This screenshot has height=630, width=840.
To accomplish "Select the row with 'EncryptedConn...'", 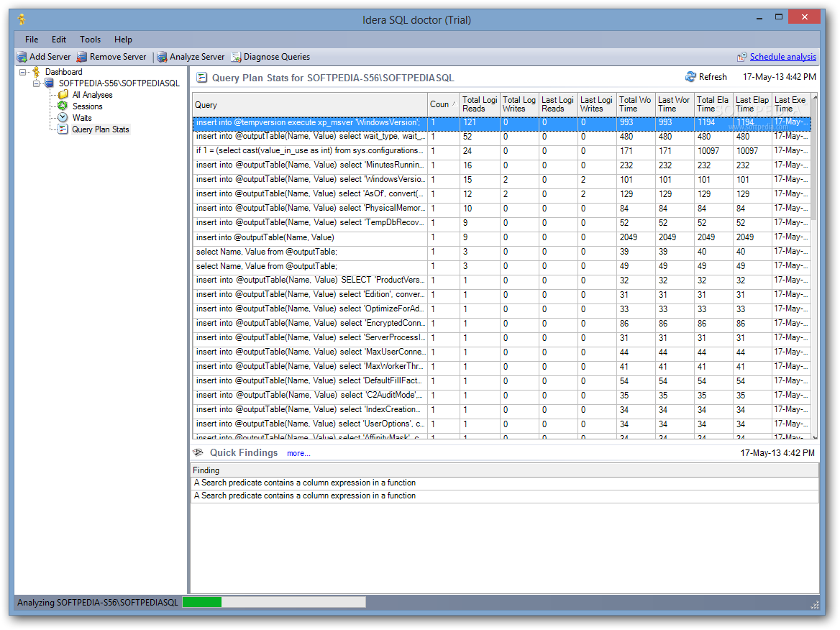I will 501,324.
